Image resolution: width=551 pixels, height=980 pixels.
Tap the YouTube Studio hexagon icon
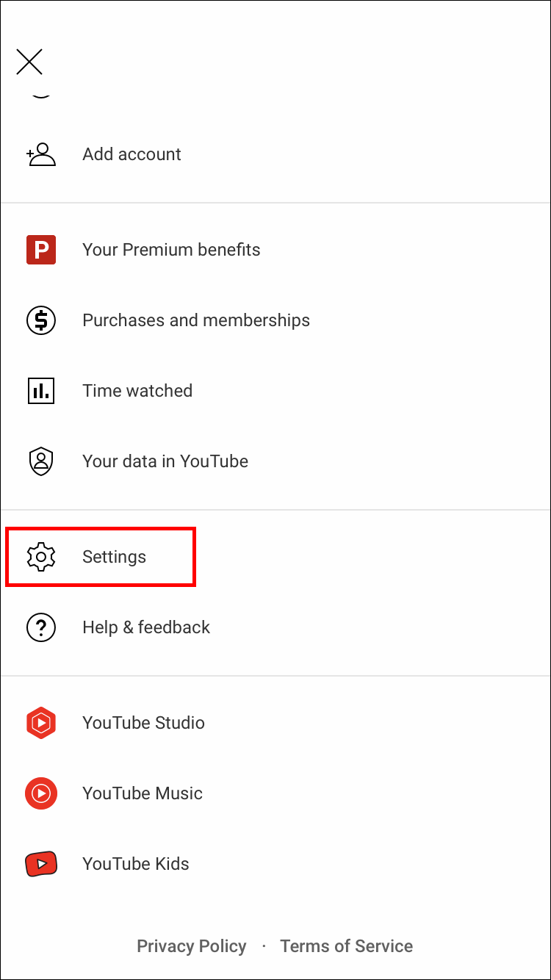point(41,723)
